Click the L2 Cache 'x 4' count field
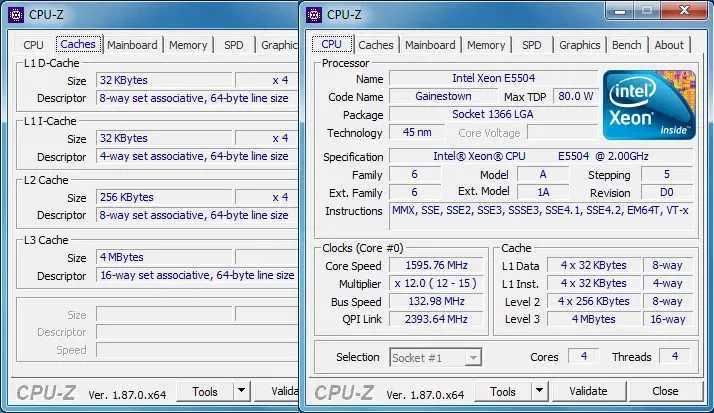This screenshot has width=714, height=413. pos(267,197)
